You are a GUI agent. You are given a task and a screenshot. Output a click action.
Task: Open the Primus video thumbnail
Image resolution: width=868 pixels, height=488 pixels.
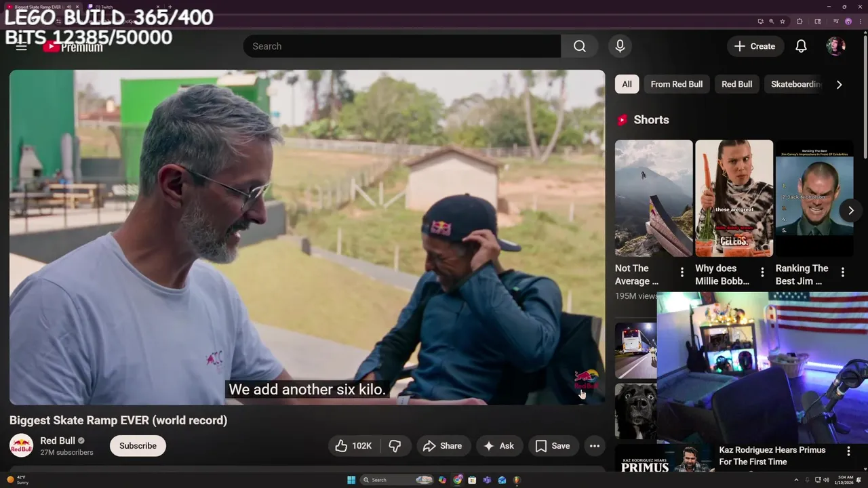665,459
